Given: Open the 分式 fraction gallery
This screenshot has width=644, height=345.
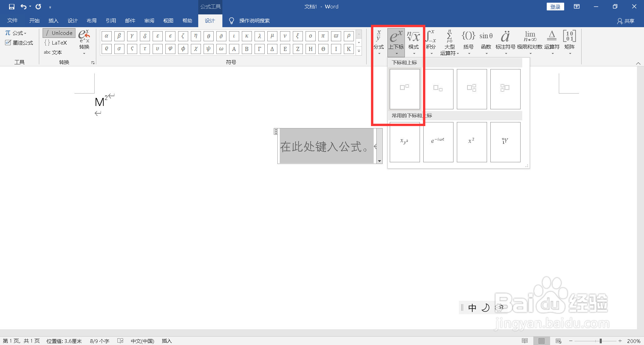Looking at the screenshot, I should coord(379,42).
